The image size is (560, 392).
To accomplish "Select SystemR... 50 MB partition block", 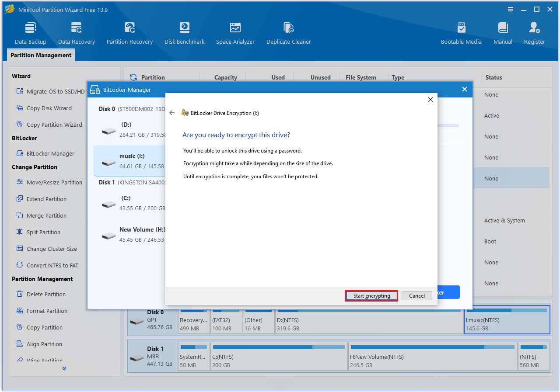I will pos(193,357).
